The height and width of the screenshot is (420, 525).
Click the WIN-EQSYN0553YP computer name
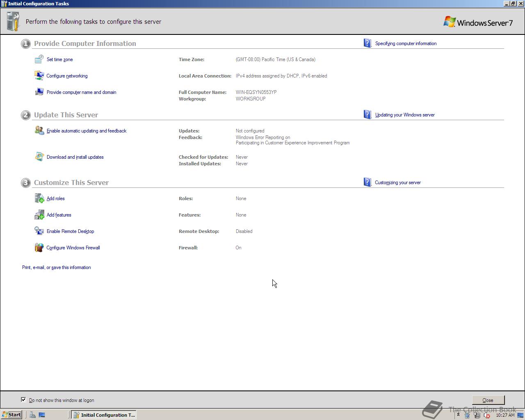256,92
